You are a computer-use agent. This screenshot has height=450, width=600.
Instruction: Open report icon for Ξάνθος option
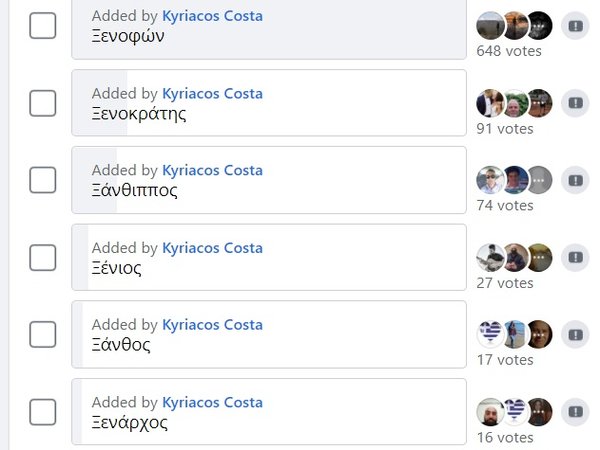pyautogui.click(x=575, y=334)
